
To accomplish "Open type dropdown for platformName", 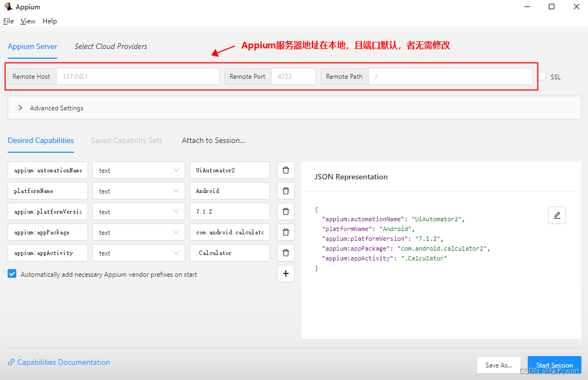I will click(x=139, y=191).
